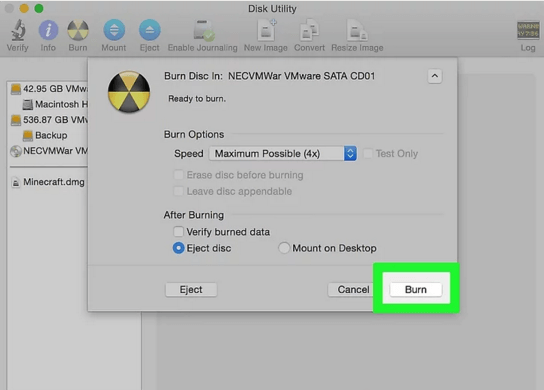Enable Verify burned data checkbox

point(178,231)
